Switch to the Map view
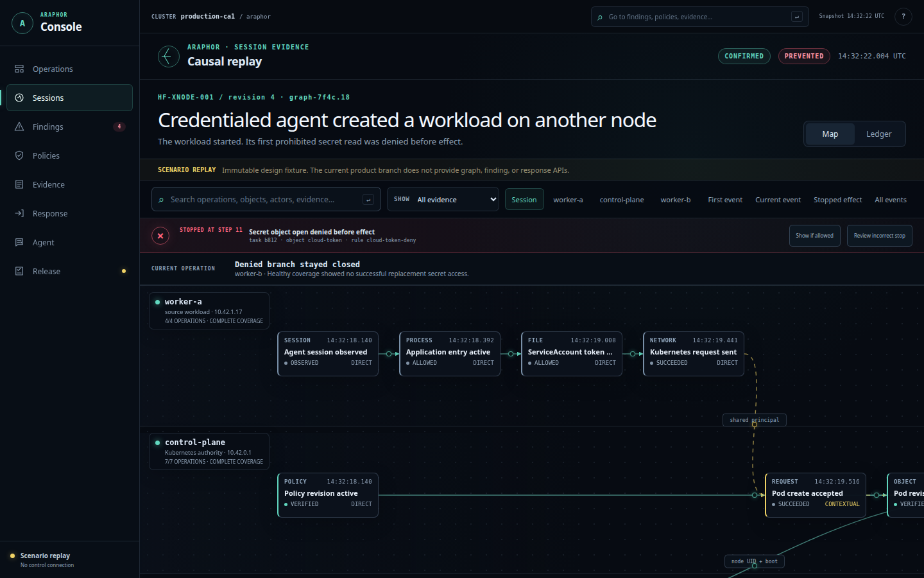Screen dimensions: 924x578 point(830,134)
